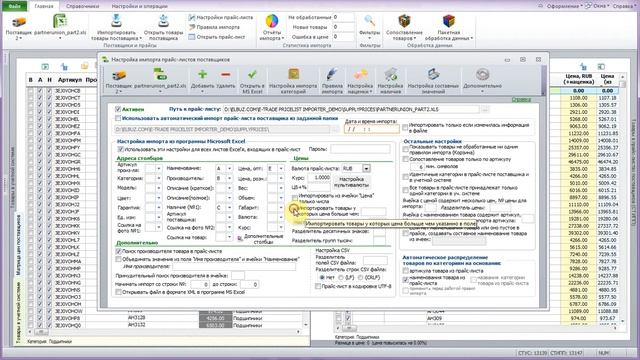640x360 pixels.
Task: Click Начинать импорт со строки № field
Action: pos(200,284)
